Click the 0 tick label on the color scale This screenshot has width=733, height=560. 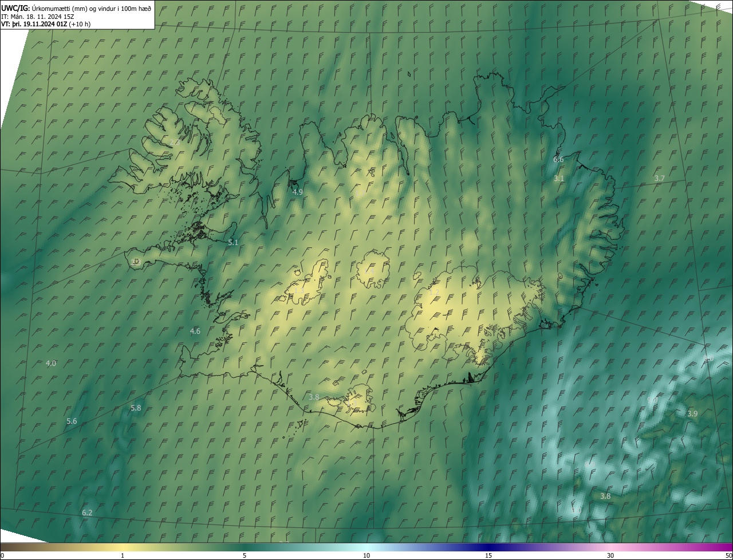pyautogui.click(x=2, y=556)
